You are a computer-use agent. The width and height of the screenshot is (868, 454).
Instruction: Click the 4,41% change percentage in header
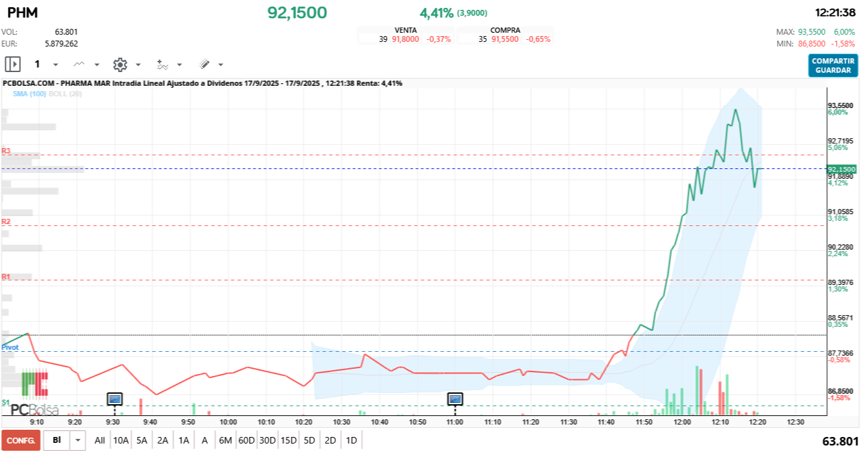[x=436, y=12]
